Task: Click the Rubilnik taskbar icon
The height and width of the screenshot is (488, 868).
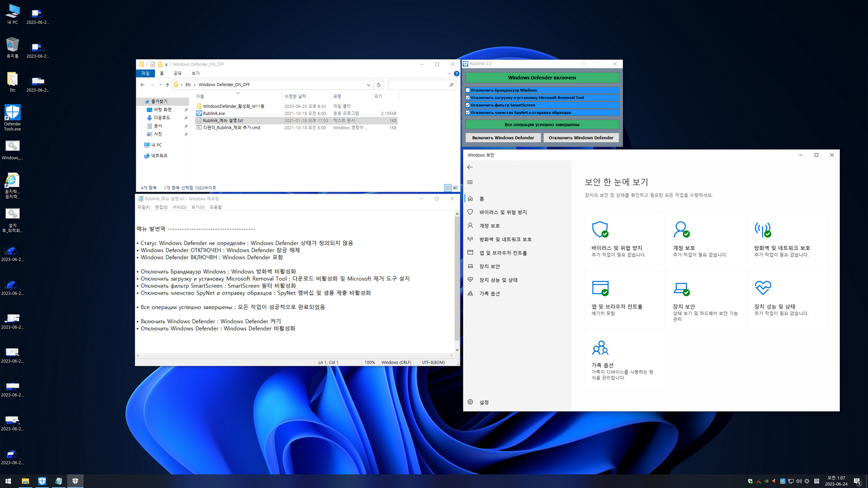Action: point(42,481)
